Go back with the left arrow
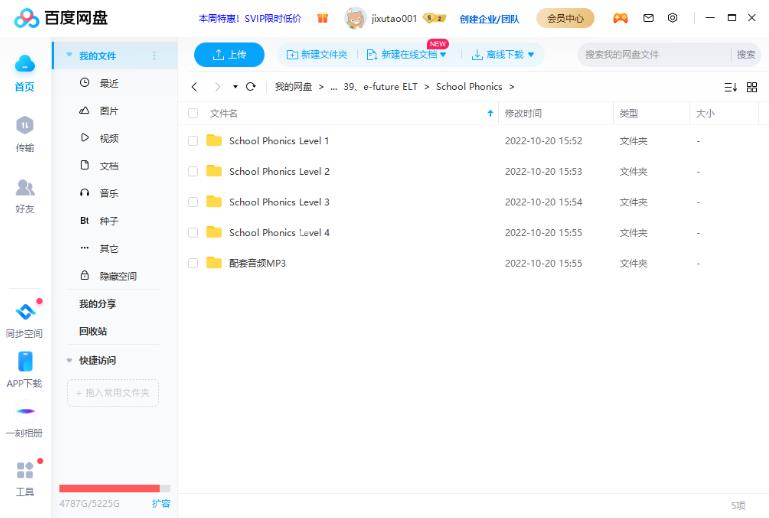Viewport: 769px width, 518px height. tap(195, 87)
